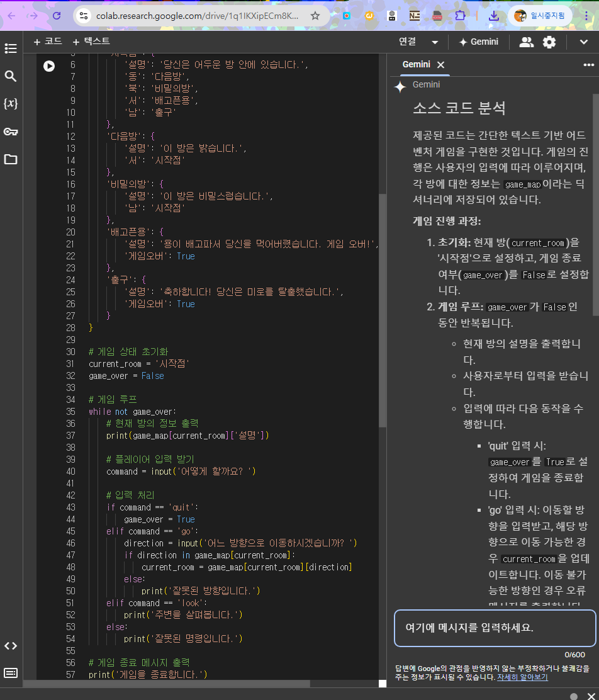Open the command palette icon bottom left
Image resolution: width=599 pixels, height=700 pixels.
point(10,673)
